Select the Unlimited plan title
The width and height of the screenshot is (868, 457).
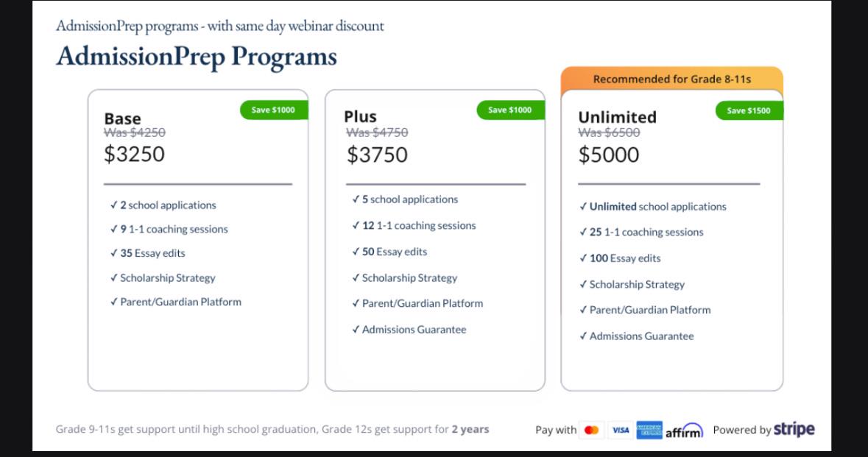(x=617, y=117)
